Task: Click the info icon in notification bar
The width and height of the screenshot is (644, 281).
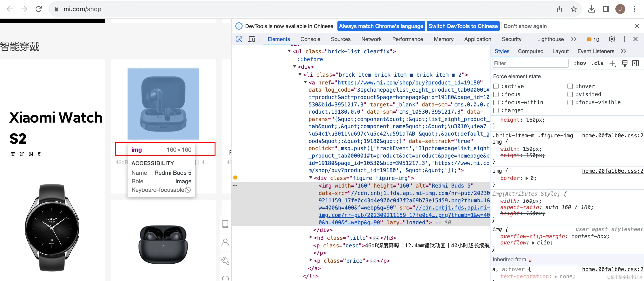Action: tap(239, 26)
